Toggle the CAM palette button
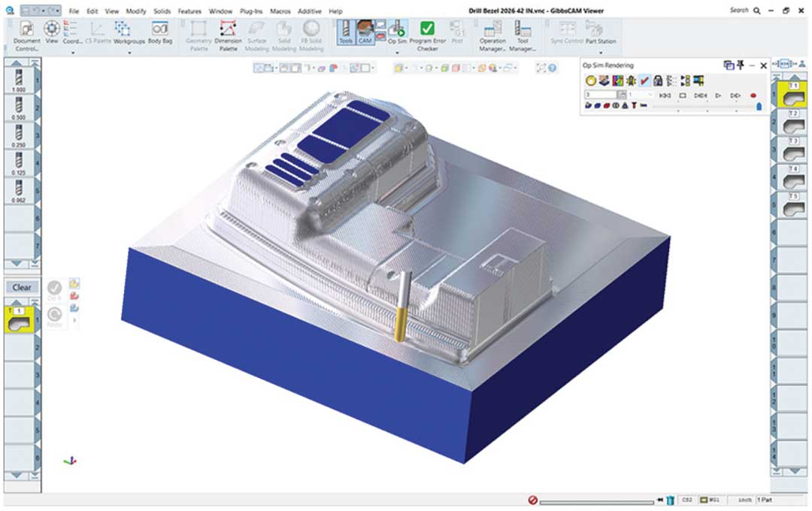This screenshot has height=511, width=812. pyautogui.click(x=365, y=33)
